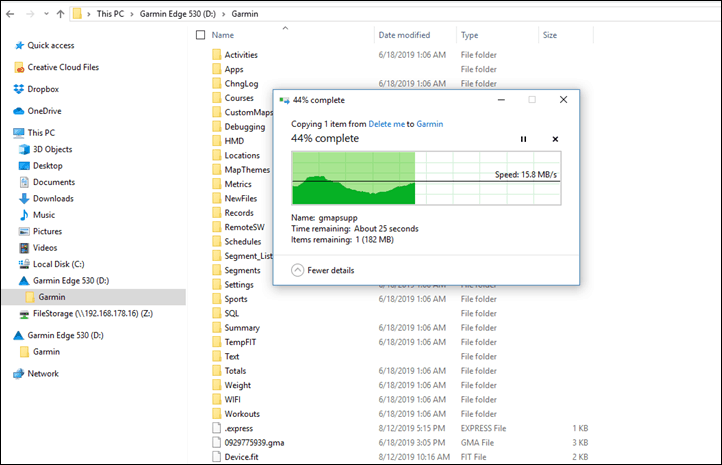Image resolution: width=722 pixels, height=465 pixels.
Task: Select the Locations folder
Action: click(242, 155)
